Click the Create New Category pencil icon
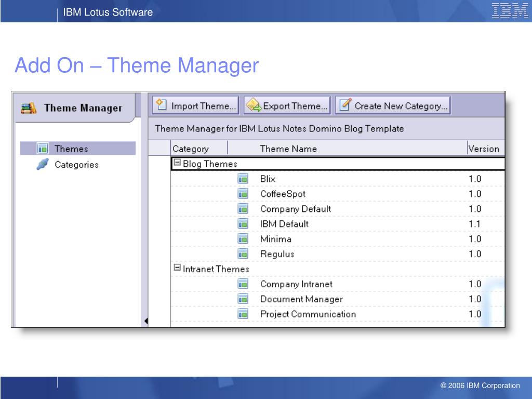Viewport: 532px width, 399px height. coord(345,104)
